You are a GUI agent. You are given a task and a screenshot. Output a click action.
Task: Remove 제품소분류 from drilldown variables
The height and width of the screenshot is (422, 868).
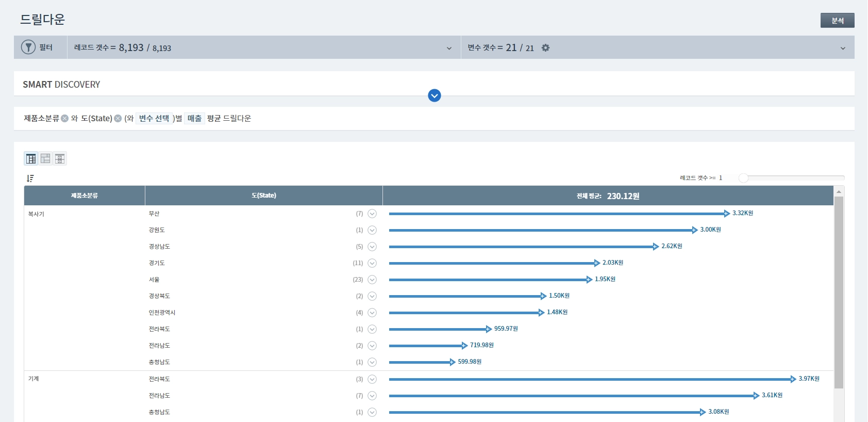(64, 119)
